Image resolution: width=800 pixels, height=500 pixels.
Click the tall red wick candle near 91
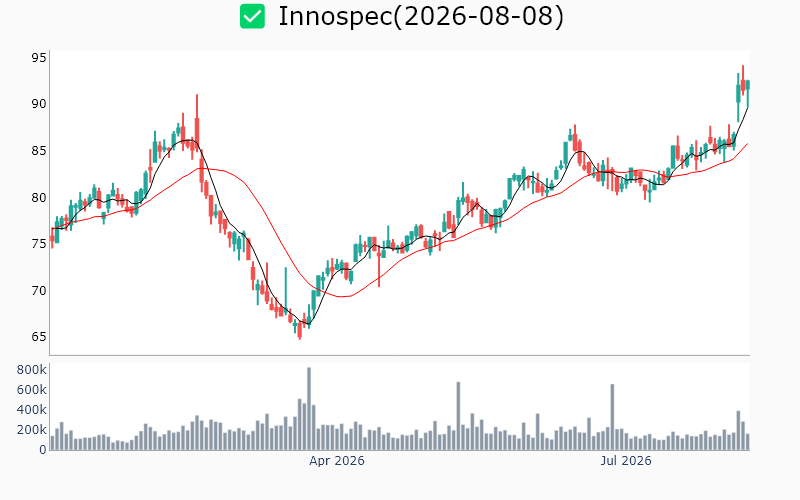197,122
